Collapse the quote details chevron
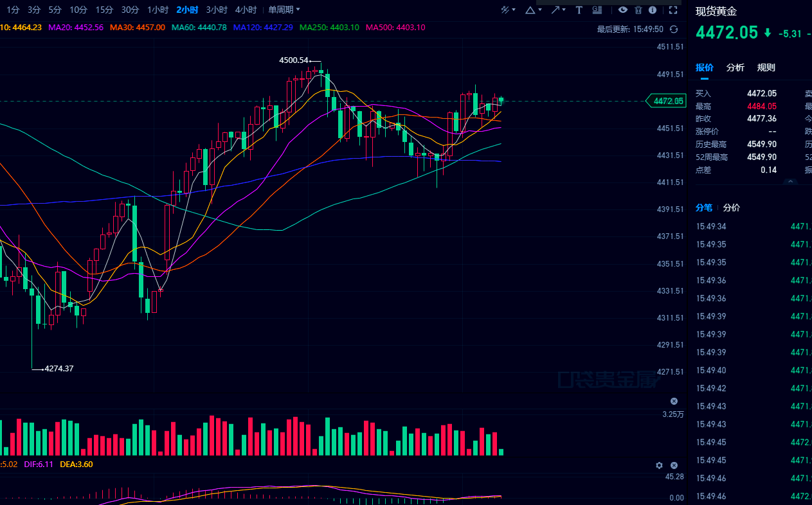The width and height of the screenshot is (812, 505). click(x=791, y=182)
